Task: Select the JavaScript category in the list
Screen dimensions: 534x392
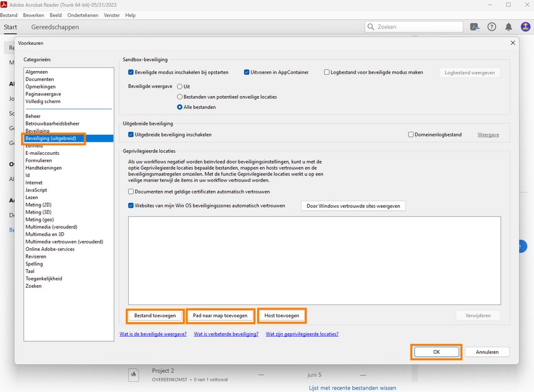Action: click(x=36, y=190)
